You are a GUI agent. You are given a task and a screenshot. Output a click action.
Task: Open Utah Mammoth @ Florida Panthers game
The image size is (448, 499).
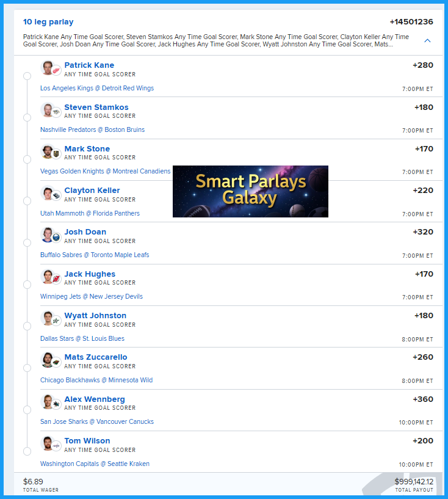90,213
